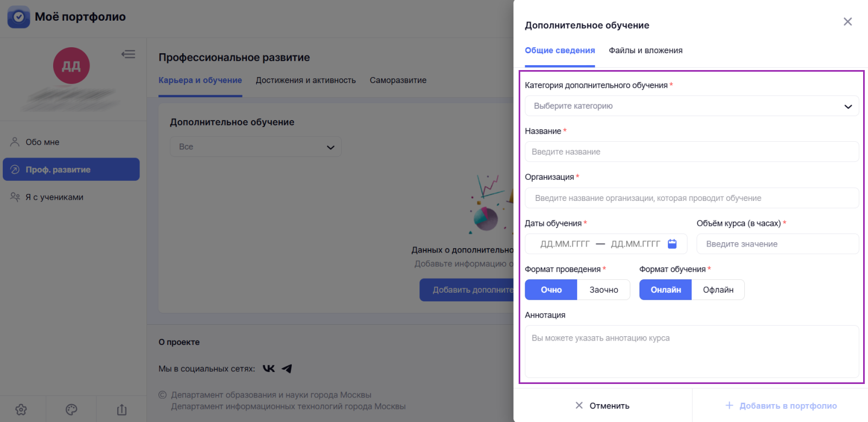Select the Очно format option
This screenshot has width=868, height=422.
(551, 290)
